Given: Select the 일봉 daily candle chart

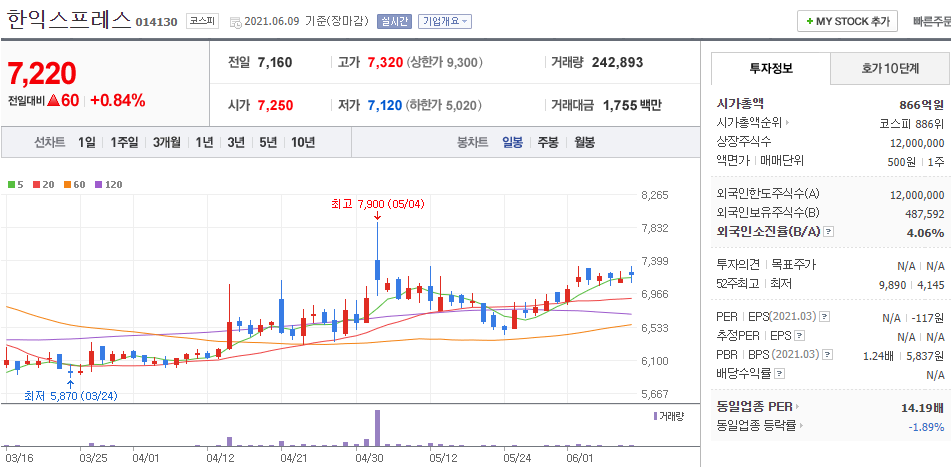Looking at the screenshot, I should click(x=512, y=143).
